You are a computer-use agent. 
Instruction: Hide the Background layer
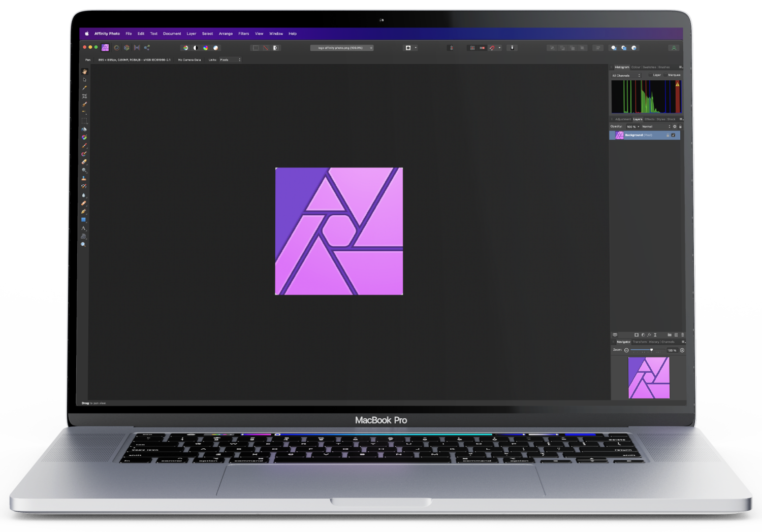pyautogui.click(x=673, y=135)
